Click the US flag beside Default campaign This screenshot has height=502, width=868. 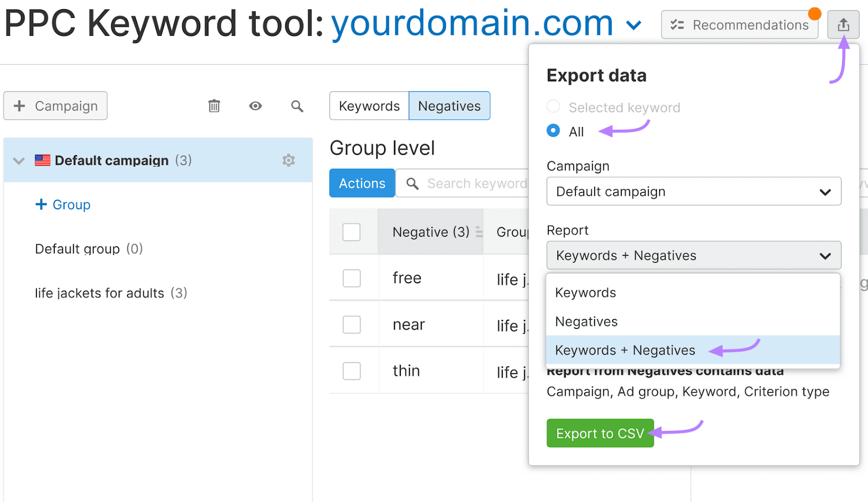[x=42, y=160]
